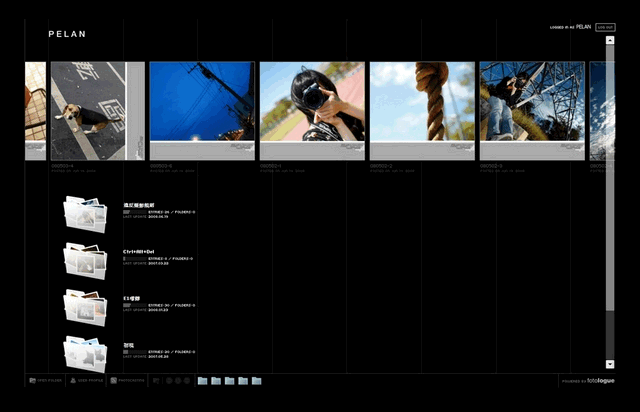This screenshot has height=412, width=640.
Task: Select the fourth blue folder in bottom bar
Action: pos(243,381)
